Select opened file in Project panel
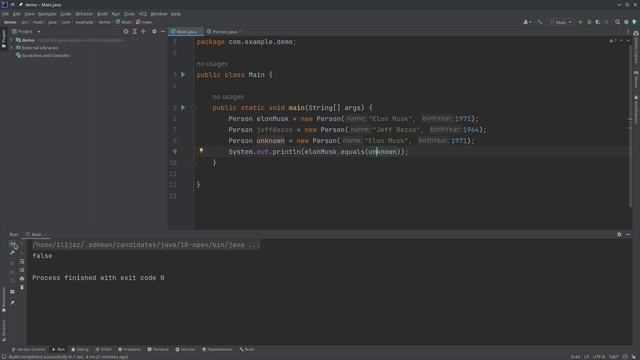This screenshot has height=360, width=640. [126, 31]
